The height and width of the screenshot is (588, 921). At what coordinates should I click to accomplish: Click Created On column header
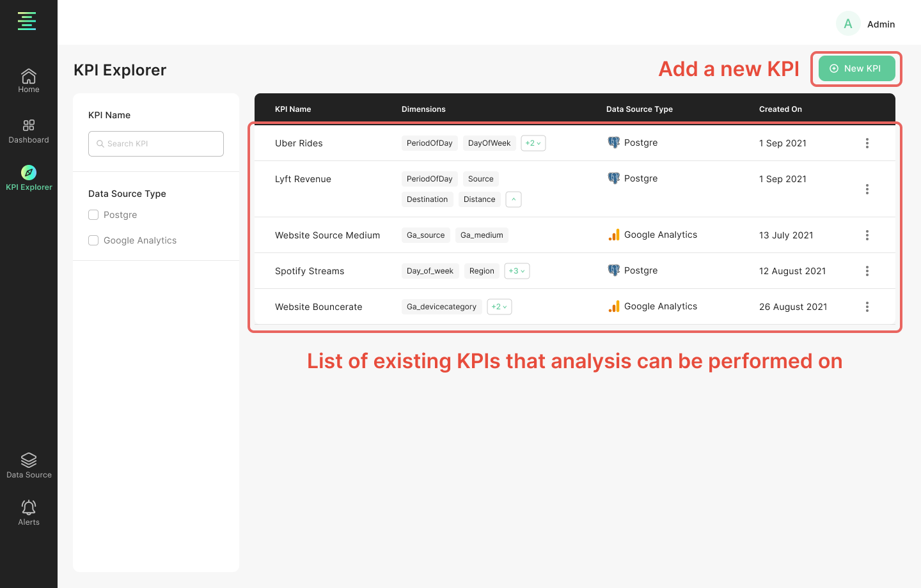[780, 109]
